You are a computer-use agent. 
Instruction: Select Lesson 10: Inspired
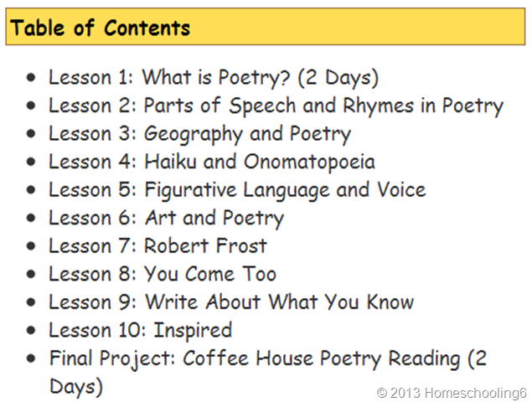pos(140,330)
